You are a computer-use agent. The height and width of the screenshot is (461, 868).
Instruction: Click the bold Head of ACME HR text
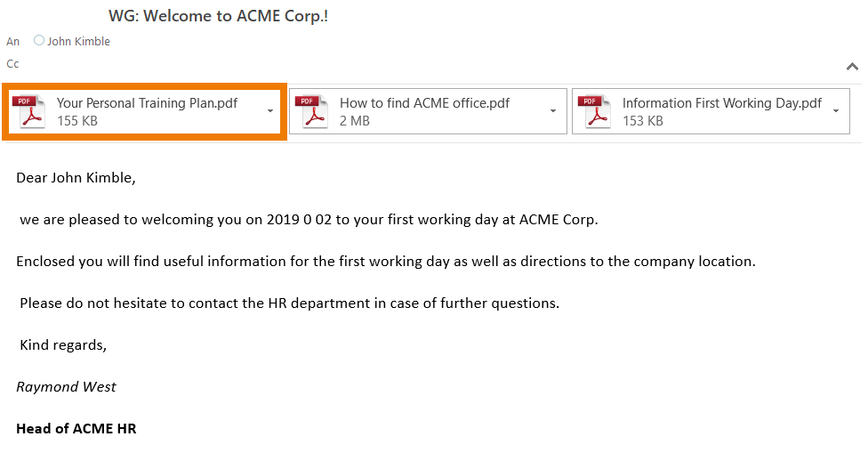click(76, 429)
